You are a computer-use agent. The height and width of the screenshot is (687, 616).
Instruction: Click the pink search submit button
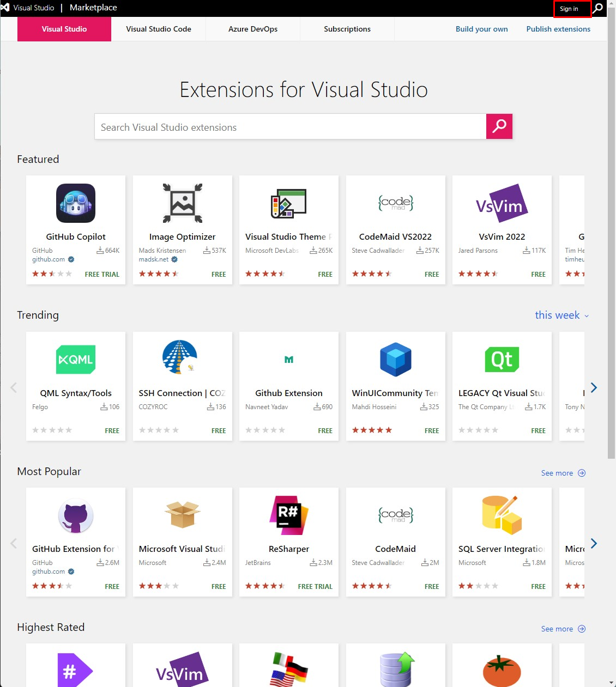(499, 126)
